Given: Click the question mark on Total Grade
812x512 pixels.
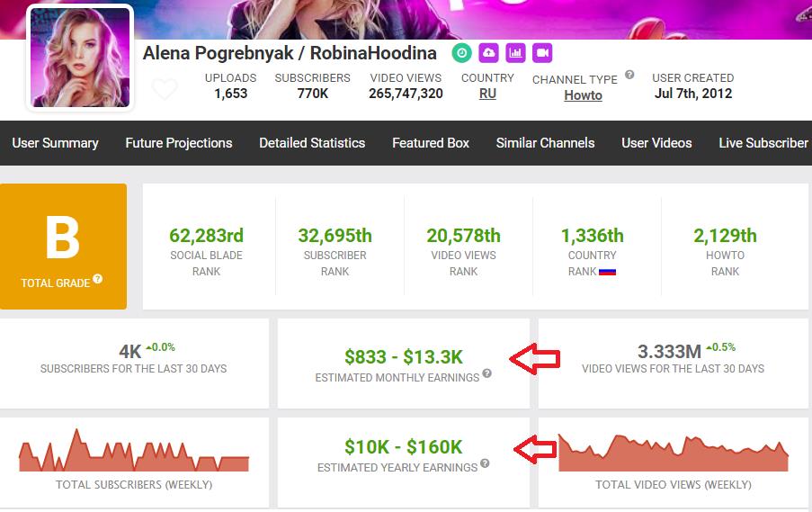Looking at the screenshot, I should (x=97, y=279).
